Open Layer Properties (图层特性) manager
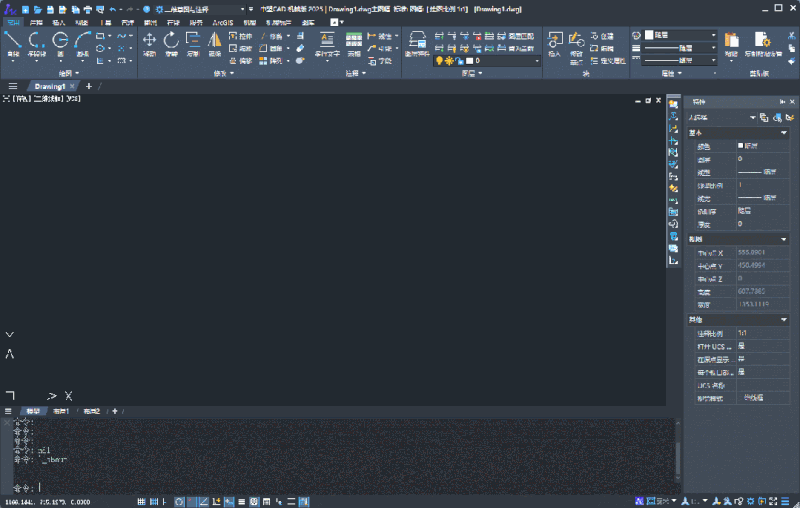This screenshot has height=508, width=800. [x=417, y=43]
